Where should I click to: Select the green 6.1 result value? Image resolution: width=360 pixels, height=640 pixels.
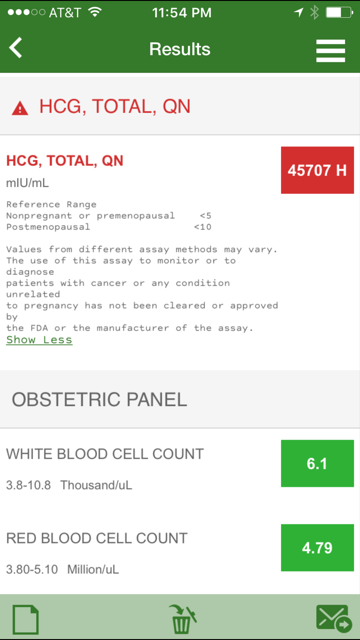pos(317,463)
